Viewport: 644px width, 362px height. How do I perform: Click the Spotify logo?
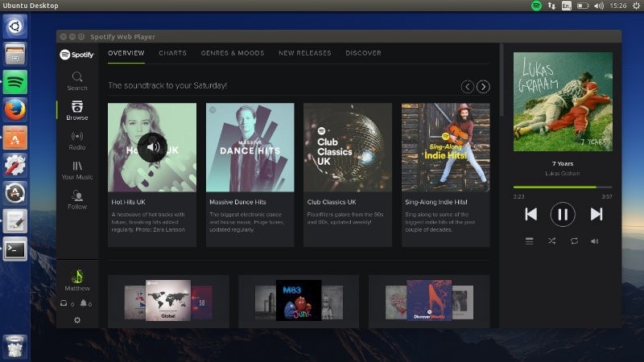tap(76, 54)
